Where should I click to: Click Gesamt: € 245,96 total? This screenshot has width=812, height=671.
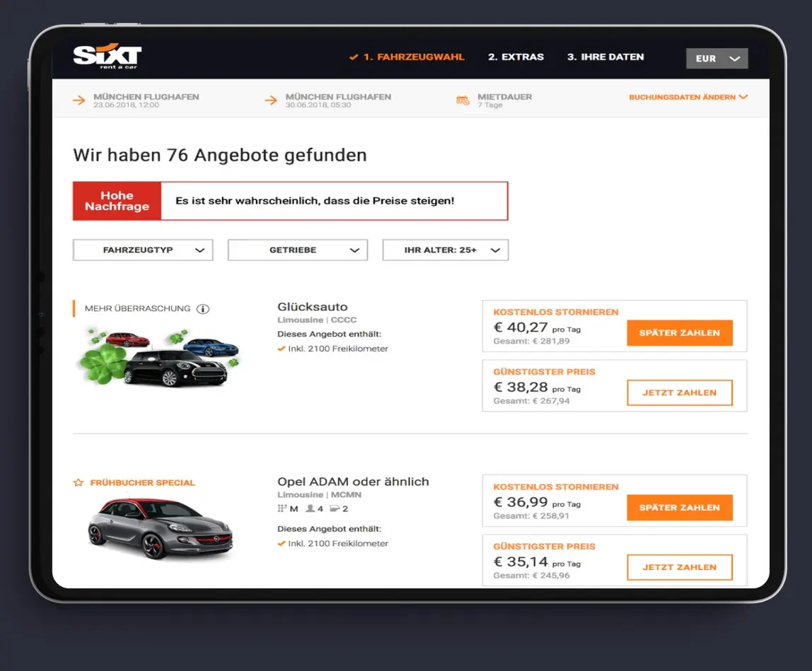coord(531,576)
